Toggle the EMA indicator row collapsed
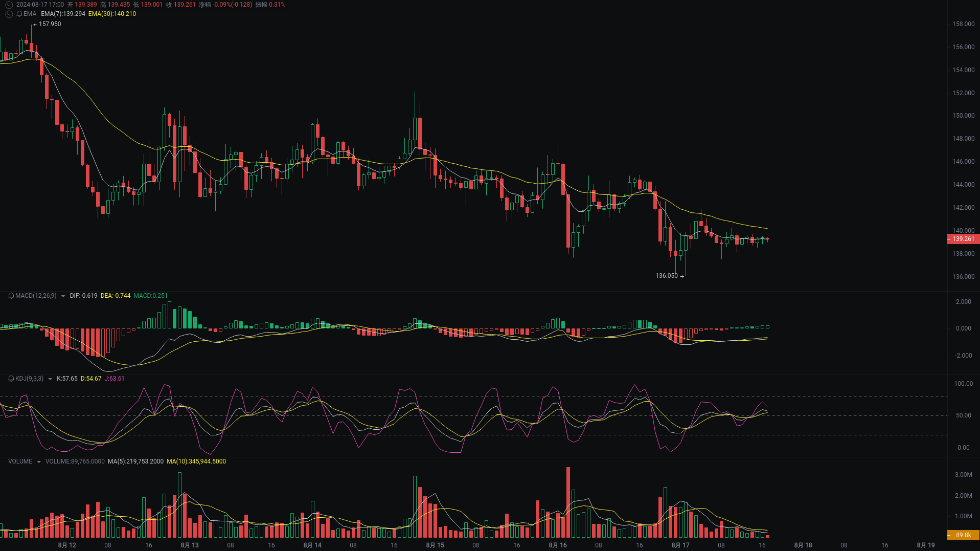 coord(9,14)
